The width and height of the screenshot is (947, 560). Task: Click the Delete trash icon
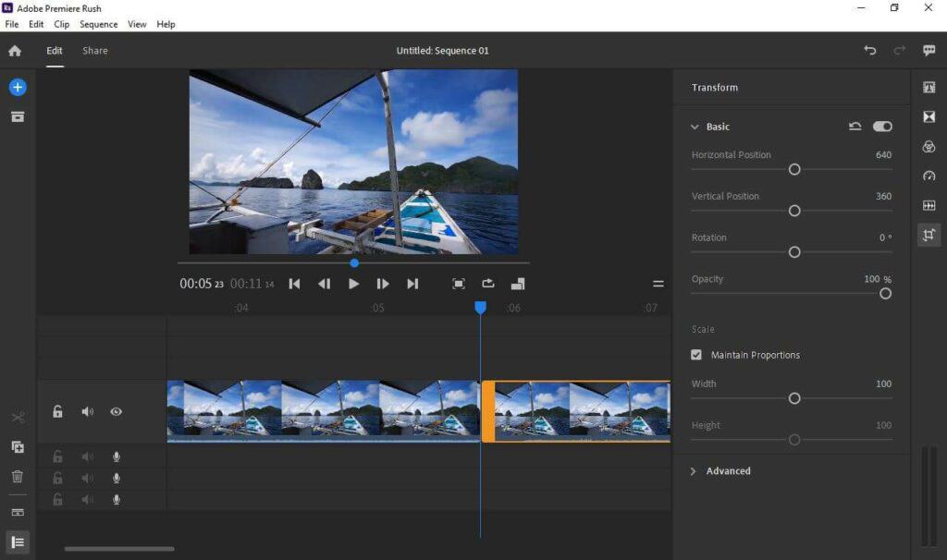18,477
